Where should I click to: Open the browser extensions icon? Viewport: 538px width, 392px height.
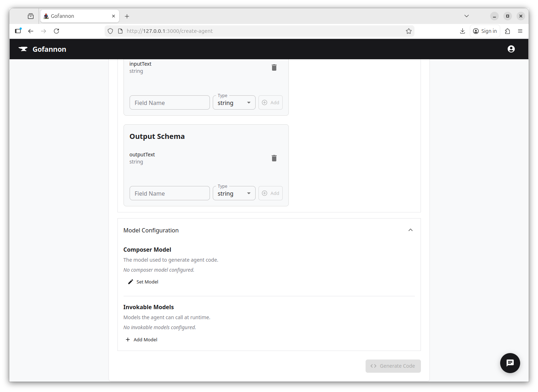tap(507, 31)
